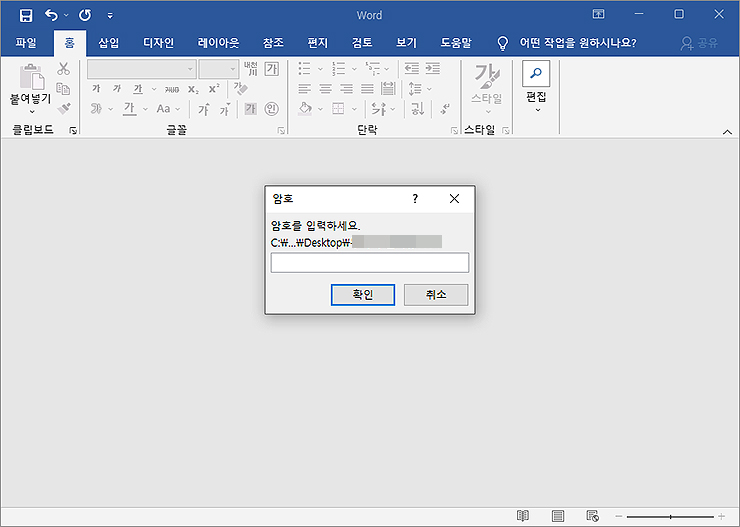Open the 도움말 tab
The width and height of the screenshot is (740, 527).
456,43
